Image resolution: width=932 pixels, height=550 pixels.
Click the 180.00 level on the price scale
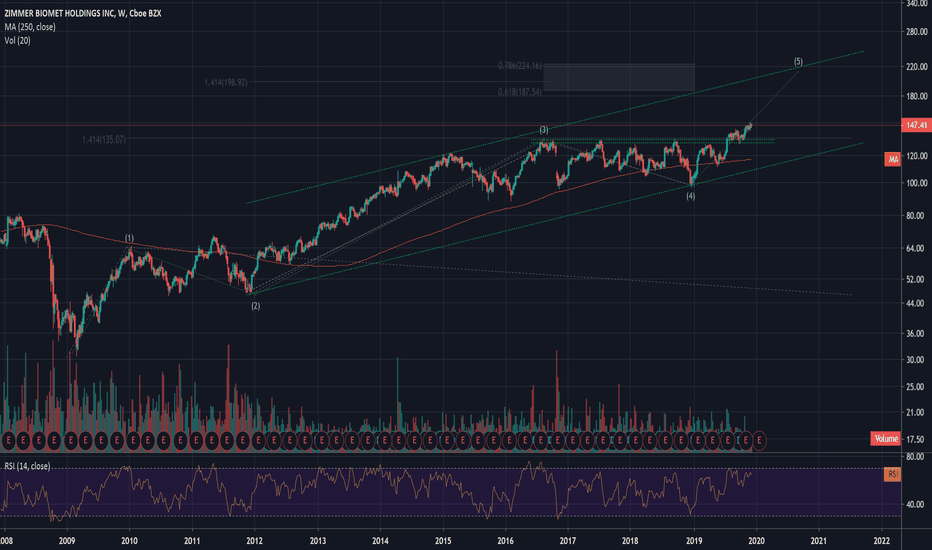[917, 96]
